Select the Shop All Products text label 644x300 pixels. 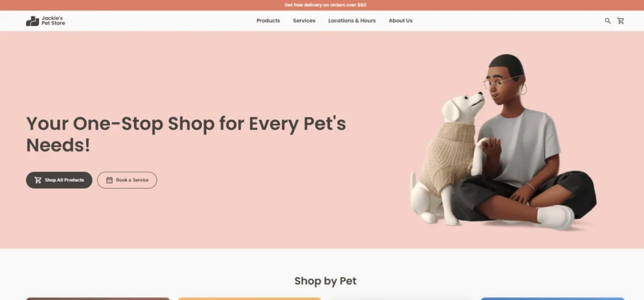pyautogui.click(x=65, y=180)
